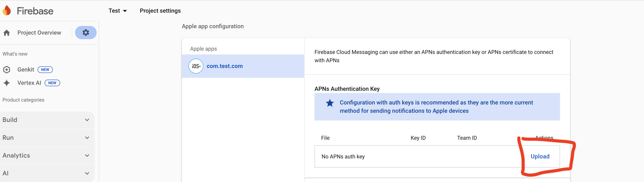Expand the AI category

coord(47,173)
